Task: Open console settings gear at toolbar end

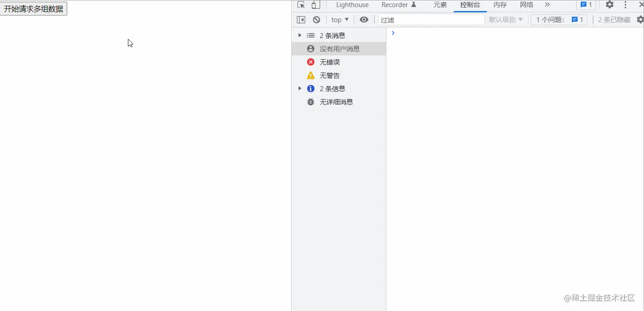Action: click(x=640, y=19)
